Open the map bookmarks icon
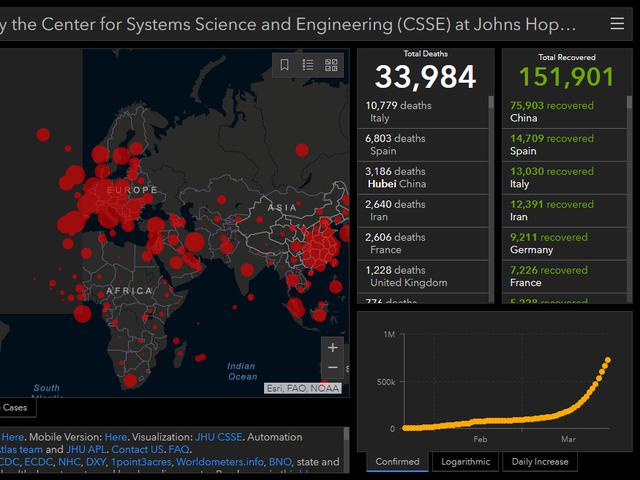The image size is (640, 480). coord(285,65)
